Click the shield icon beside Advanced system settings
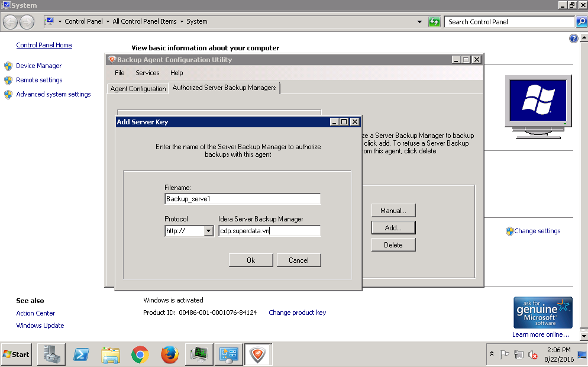588x367 pixels. coord(8,95)
